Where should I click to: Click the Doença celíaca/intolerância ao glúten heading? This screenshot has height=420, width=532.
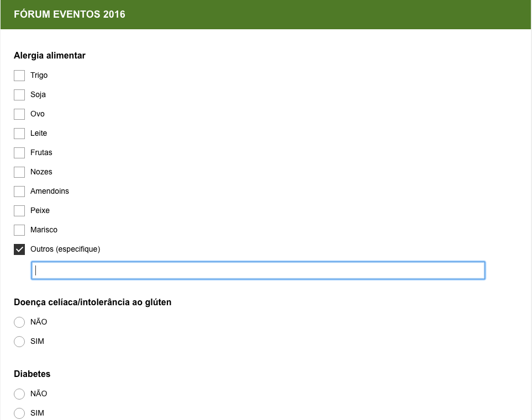pyautogui.click(x=93, y=302)
